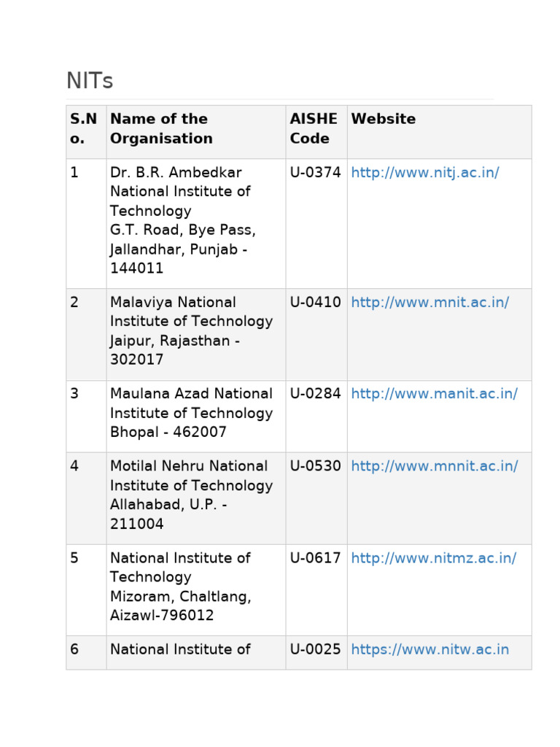Follow the http://www.manit.ac.in/ hyperlink

(x=435, y=394)
